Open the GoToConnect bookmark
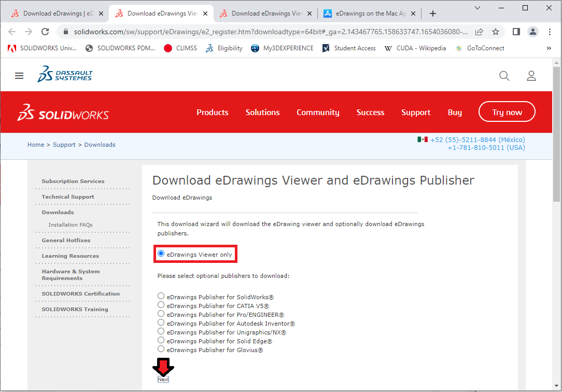 pos(480,48)
